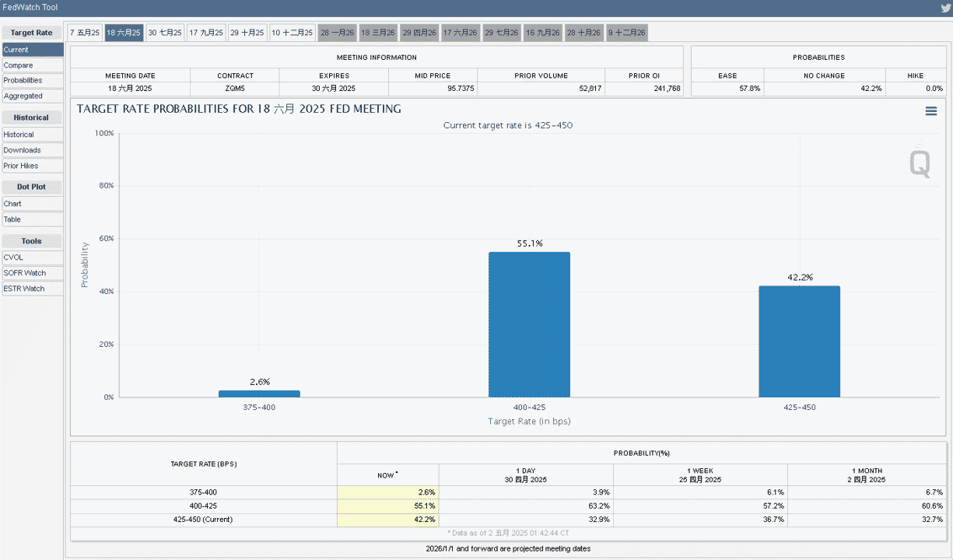
Task: Select the 7 五月25 meeting tab
Action: tap(85, 33)
